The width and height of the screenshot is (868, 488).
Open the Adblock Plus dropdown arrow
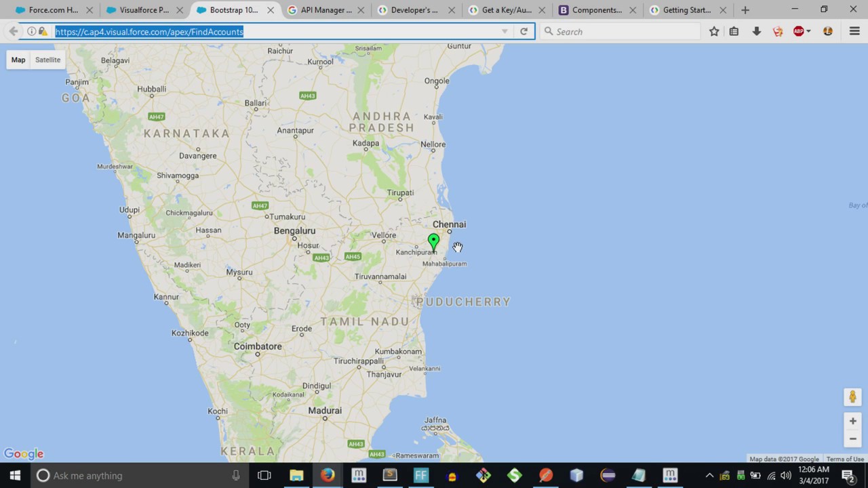[x=808, y=32]
